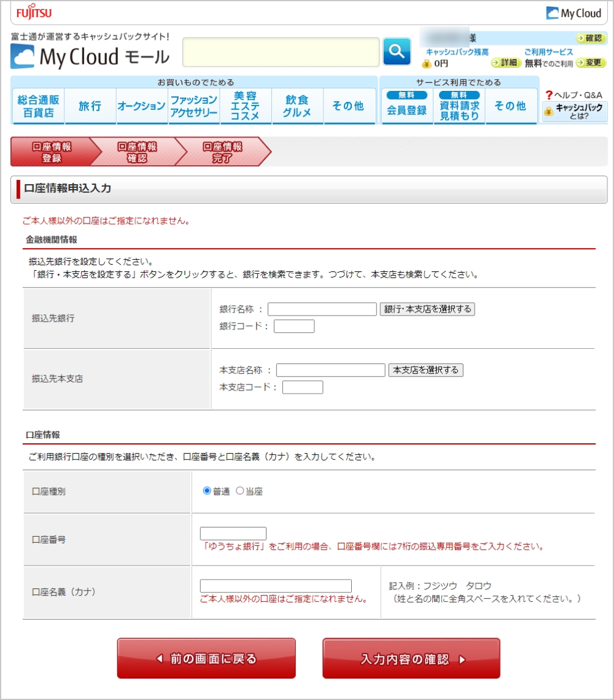Click 銀行・本支店を選択する button
This screenshot has width=614, height=700.
427,309
